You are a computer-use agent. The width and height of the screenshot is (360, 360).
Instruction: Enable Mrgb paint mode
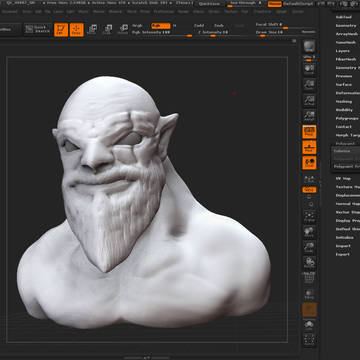pos(137,26)
